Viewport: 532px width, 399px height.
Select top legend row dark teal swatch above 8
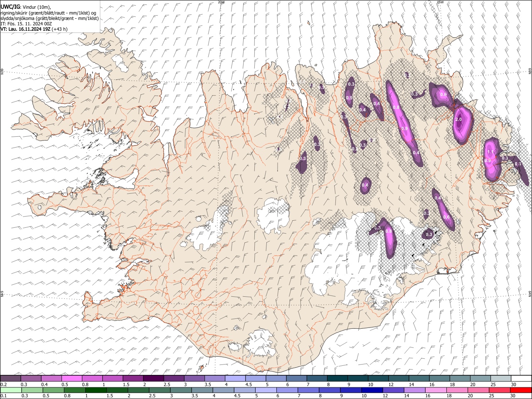[337, 378]
